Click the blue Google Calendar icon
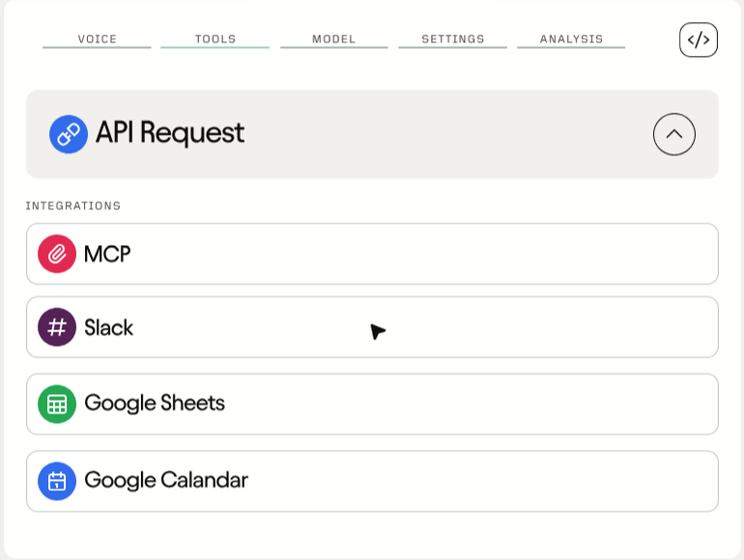The height and width of the screenshot is (560, 744). (57, 481)
